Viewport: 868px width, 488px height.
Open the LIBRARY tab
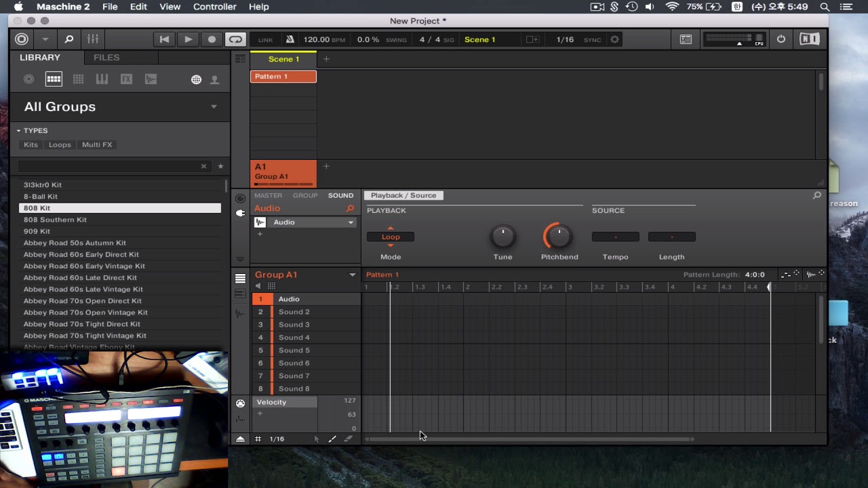[x=40, y=58]
